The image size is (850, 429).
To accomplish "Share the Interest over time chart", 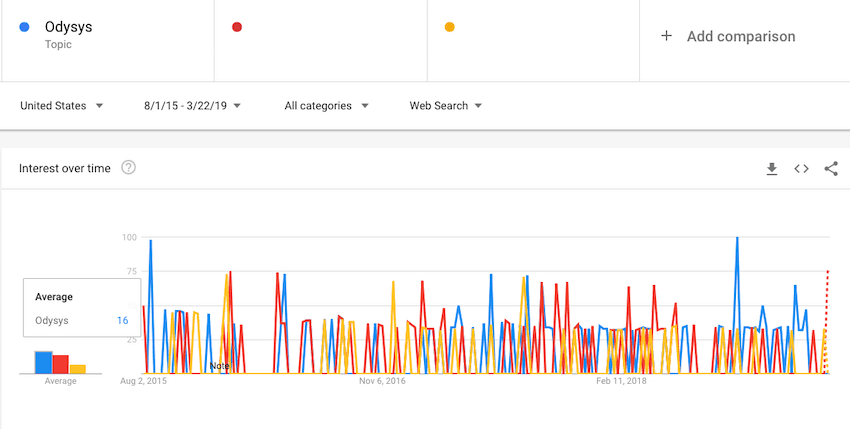I will point(831,169).
